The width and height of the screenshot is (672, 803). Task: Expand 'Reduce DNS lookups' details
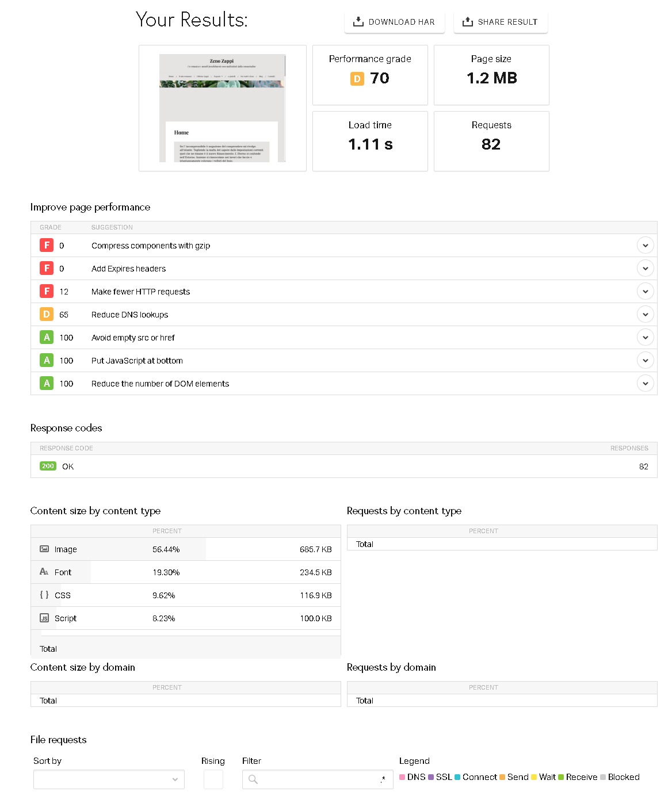[645, 315]
